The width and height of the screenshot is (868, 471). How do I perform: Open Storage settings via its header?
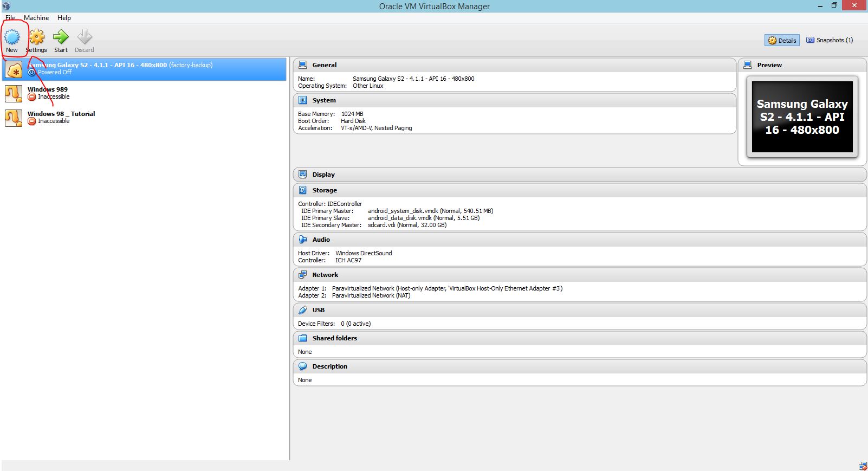click(x=580, y=190)
